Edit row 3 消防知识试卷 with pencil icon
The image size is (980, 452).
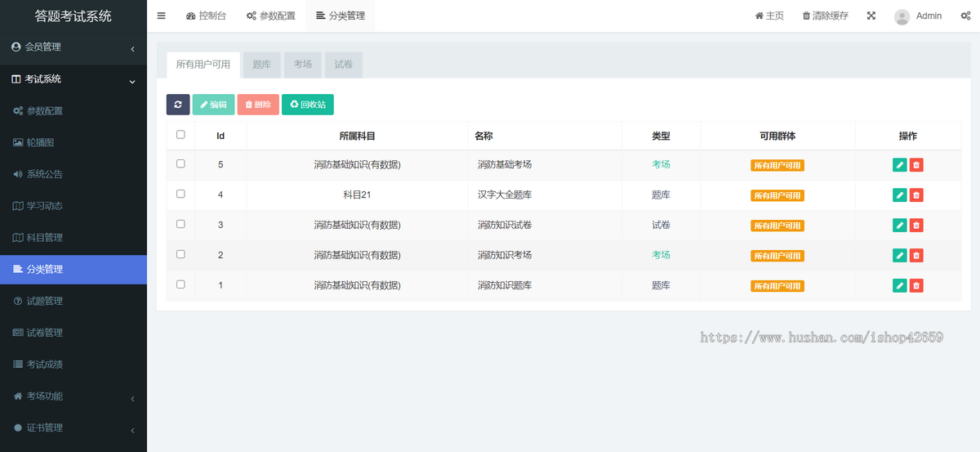[900, 225]
